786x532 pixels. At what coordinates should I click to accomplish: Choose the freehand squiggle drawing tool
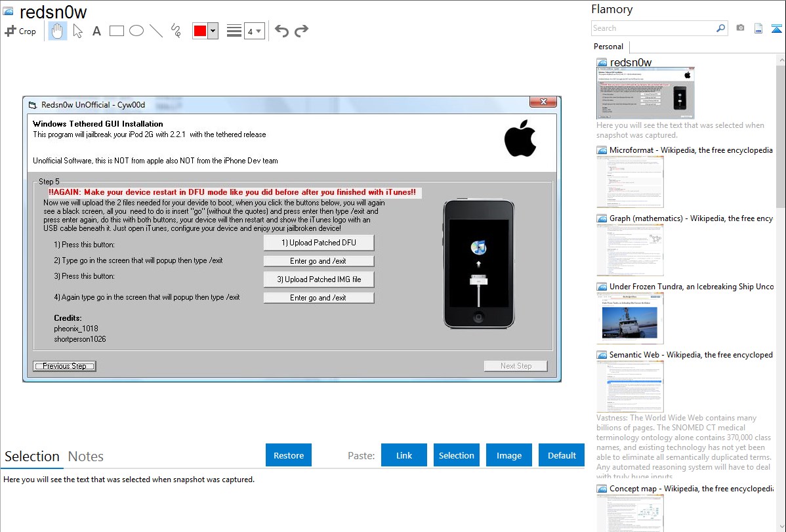175,31
